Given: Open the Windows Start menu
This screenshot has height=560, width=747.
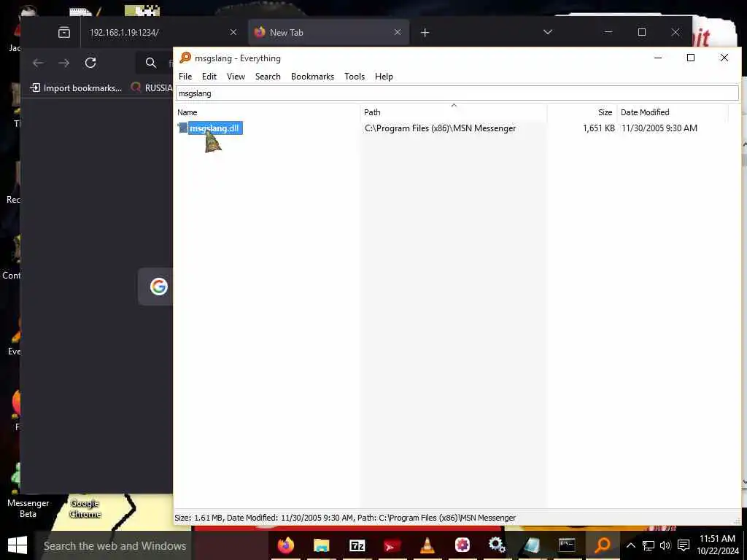Looking at the screenshot, I should (18, 545).
